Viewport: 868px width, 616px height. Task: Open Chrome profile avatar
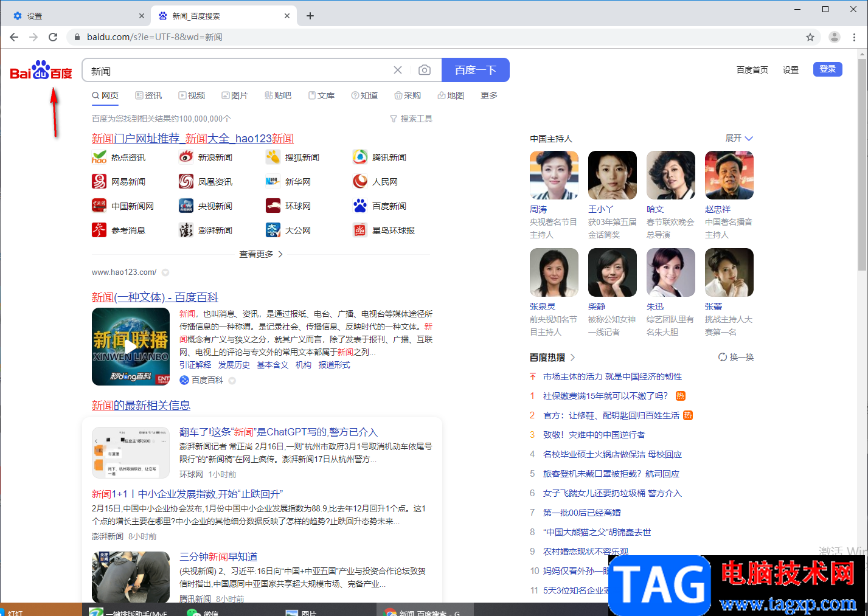click(835, 37)
